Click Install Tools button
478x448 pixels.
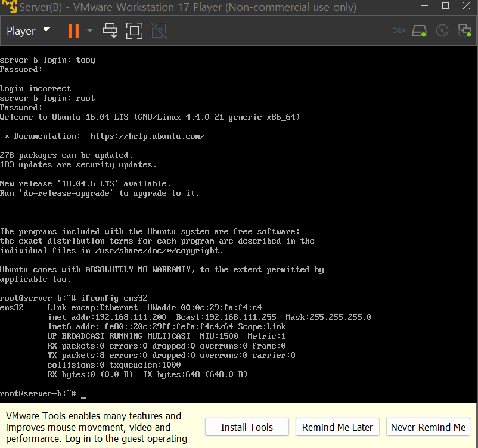point(247,427)
